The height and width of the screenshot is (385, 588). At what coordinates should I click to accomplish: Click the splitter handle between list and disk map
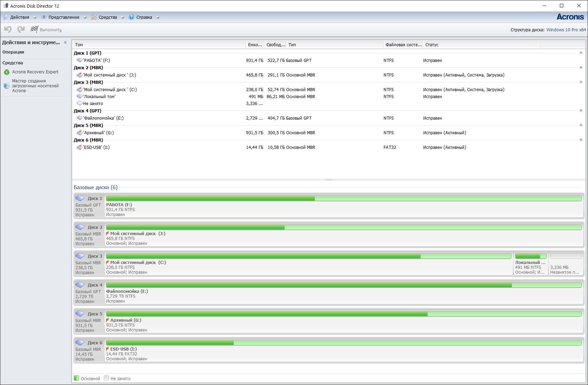pyautogui.click(x=329, y=180)
